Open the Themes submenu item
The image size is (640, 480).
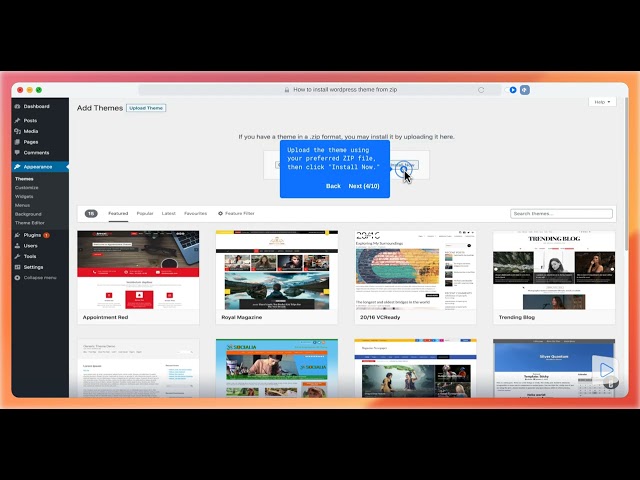(x=24, y=179)
